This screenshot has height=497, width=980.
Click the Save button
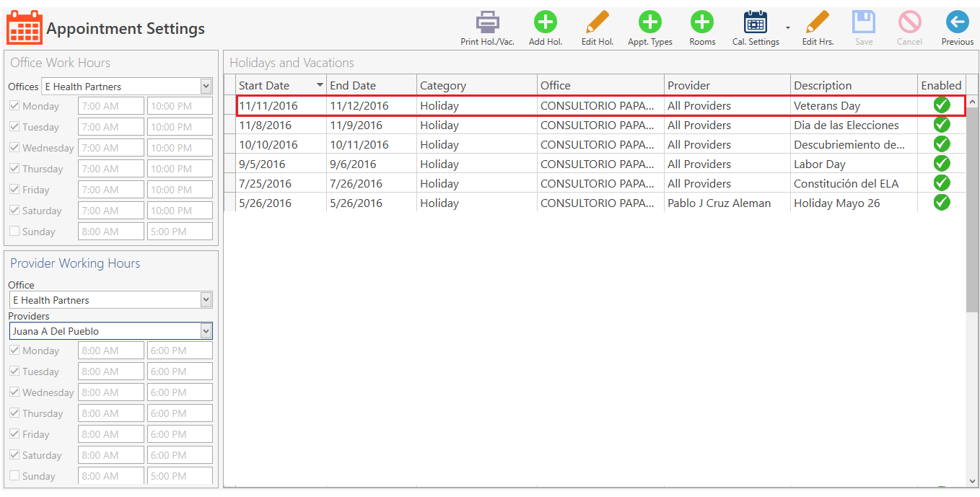(x=864, y=22)
